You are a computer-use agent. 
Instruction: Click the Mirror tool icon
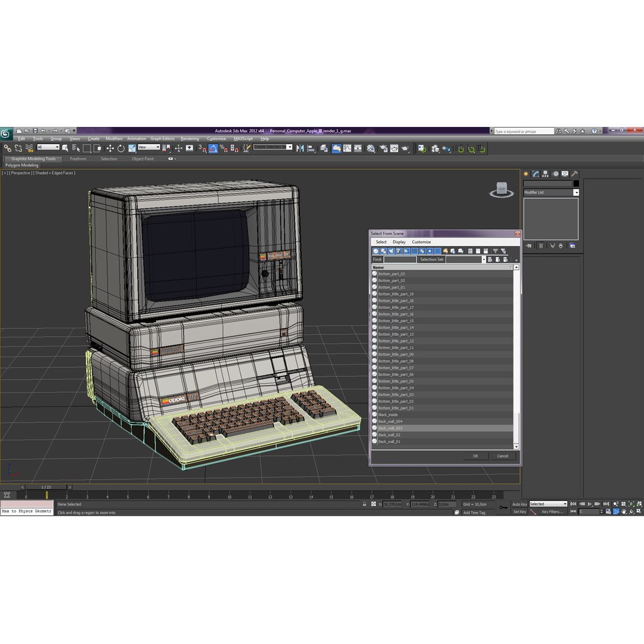point(300,148)
